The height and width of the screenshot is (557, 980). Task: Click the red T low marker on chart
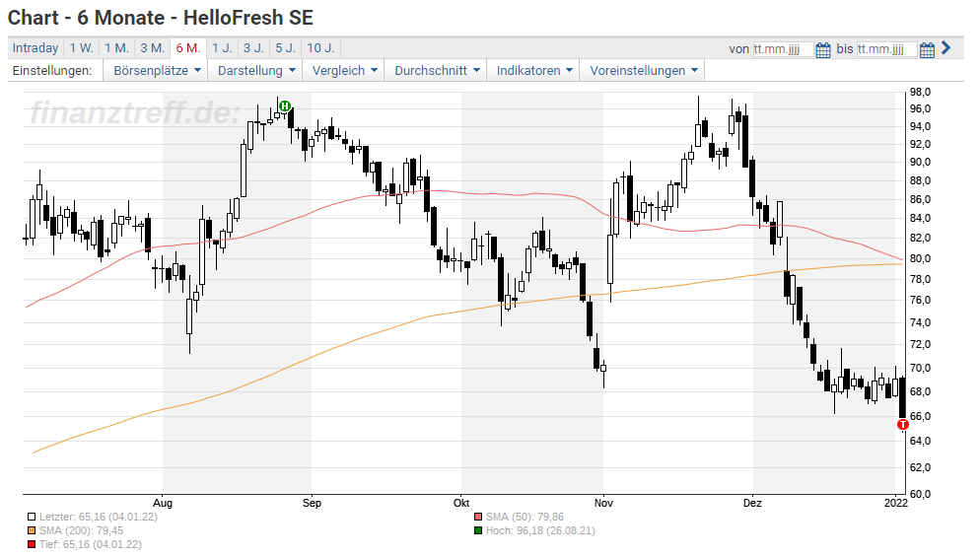click(902, 425)
